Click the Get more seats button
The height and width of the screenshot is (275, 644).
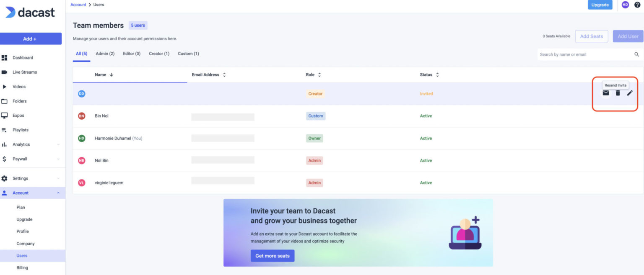[x=273, y=256]
